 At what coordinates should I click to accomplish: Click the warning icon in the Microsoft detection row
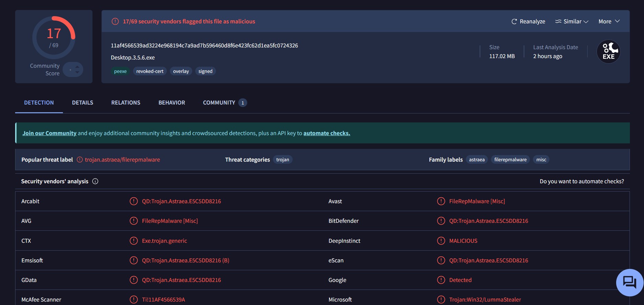click(441, 299)
